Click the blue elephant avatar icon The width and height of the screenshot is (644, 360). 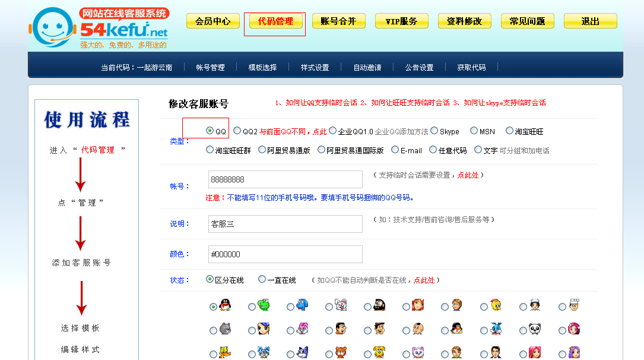(x=302, y=305)
